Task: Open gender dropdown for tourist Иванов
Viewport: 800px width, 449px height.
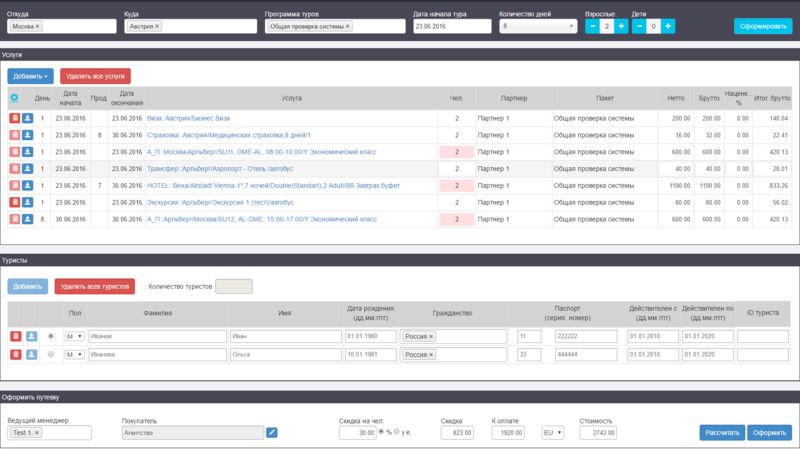Action: [x=74, y=337]
